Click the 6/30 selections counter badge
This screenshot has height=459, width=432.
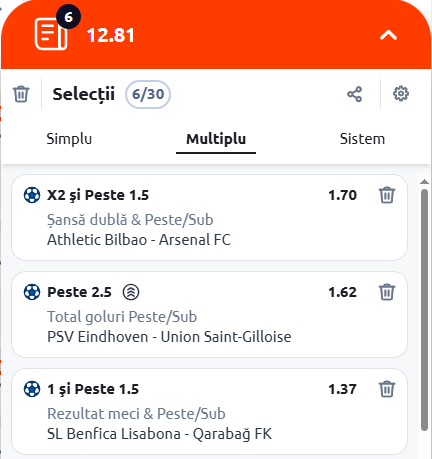(148, 94)
